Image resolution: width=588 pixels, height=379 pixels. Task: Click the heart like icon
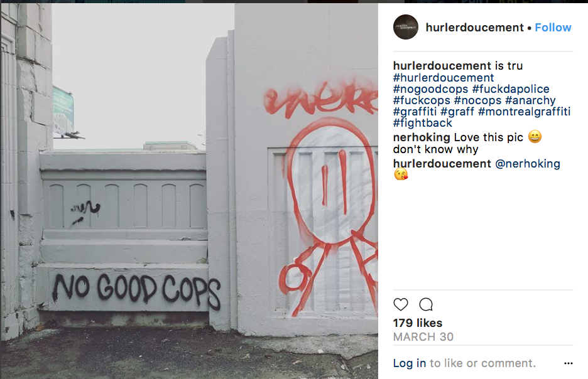point(401,304)
